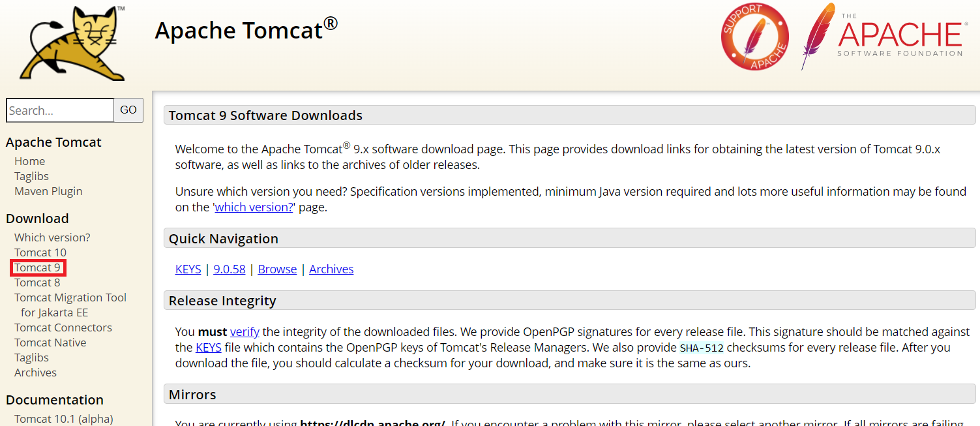This screenshot has width=980, height=426.
Task: Click the Download sidebar heading
Action: [x=37, y=219]
